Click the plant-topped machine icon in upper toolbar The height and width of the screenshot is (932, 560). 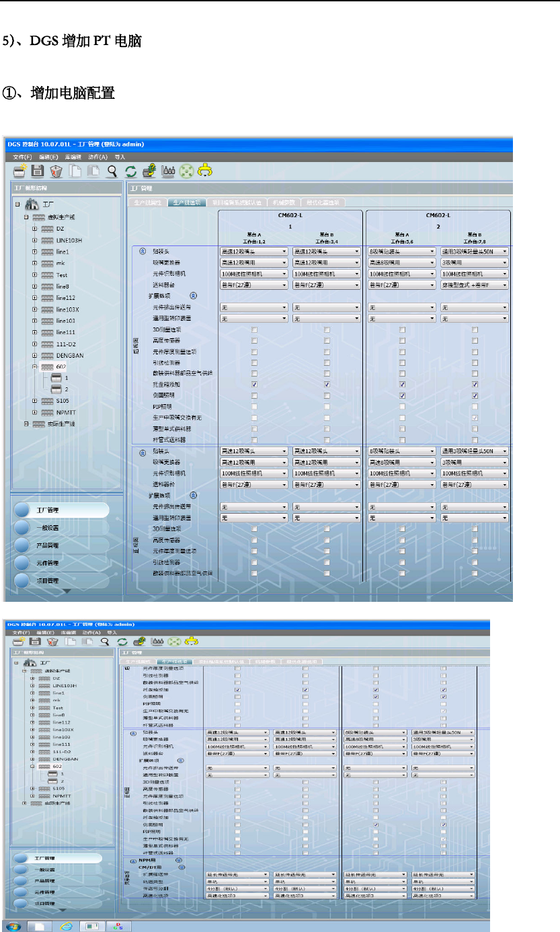(x=149, y=171)
